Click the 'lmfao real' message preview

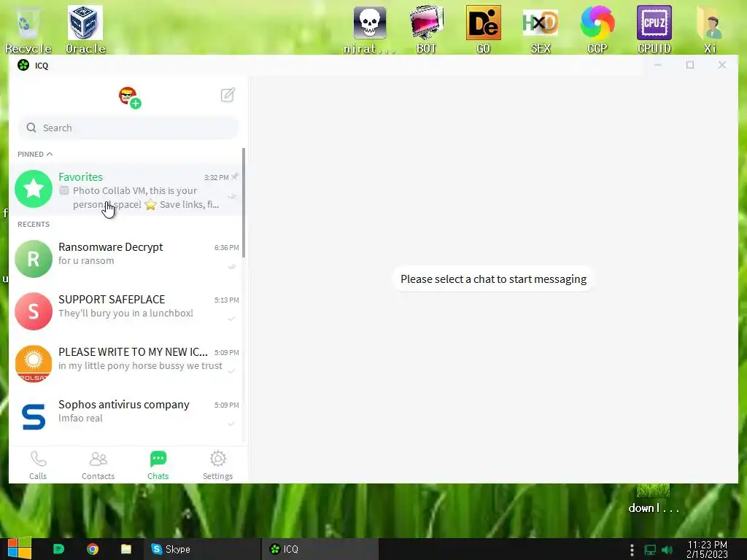tap(80, 418)
